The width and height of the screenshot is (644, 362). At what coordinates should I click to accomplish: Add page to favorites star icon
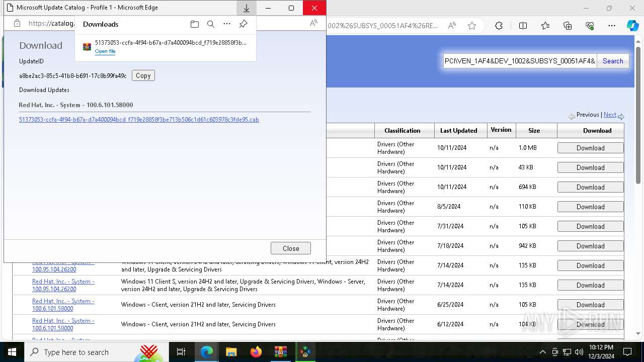(x=472, y=26)
